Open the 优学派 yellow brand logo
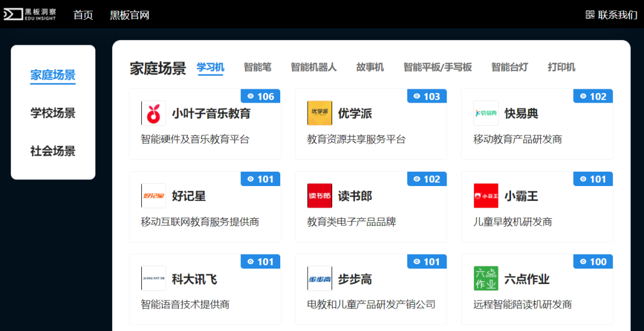Image resolution: width=644 pixels, height=331 pixels. coord(320,113)
